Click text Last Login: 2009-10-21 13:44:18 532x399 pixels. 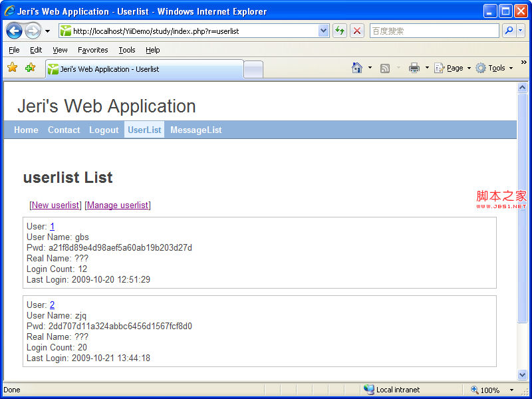[88, 358]
